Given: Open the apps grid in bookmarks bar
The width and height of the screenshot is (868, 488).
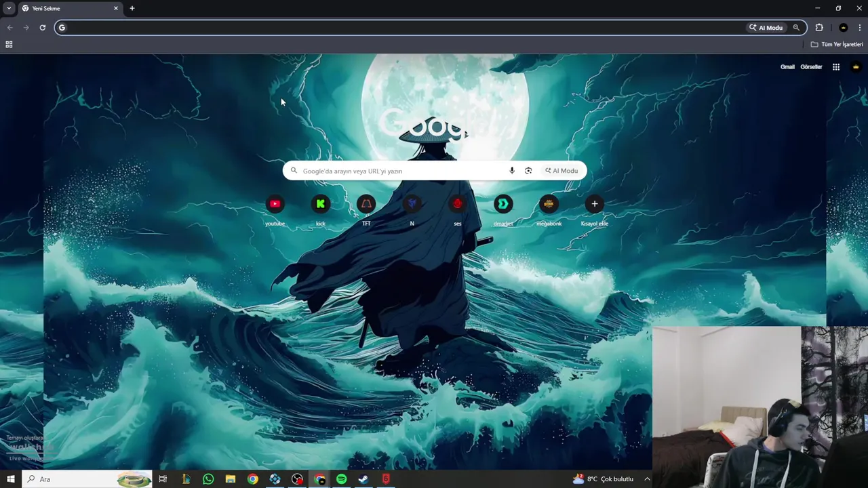Looking at the screenshot, I should [x=9, y=45].
